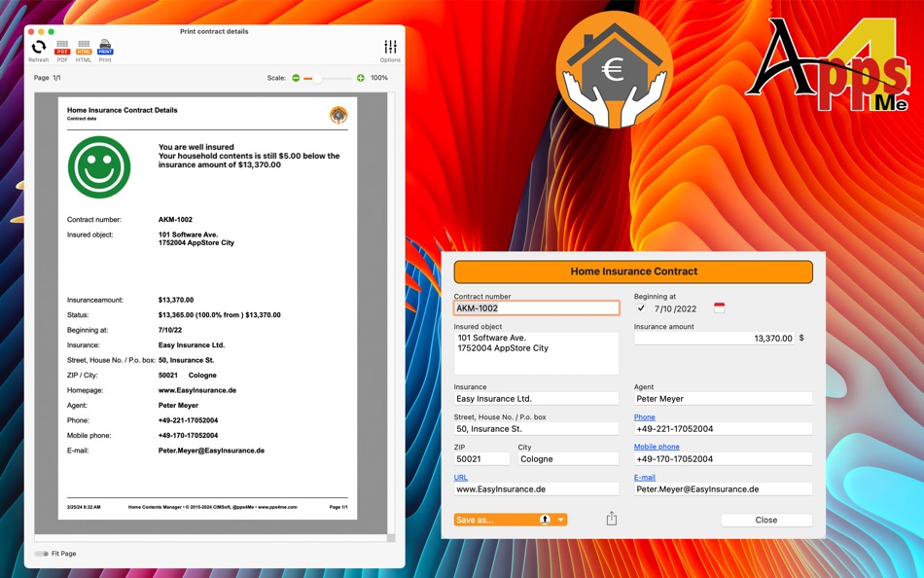Open the Mobile phone label link

(x=656, y=447)
